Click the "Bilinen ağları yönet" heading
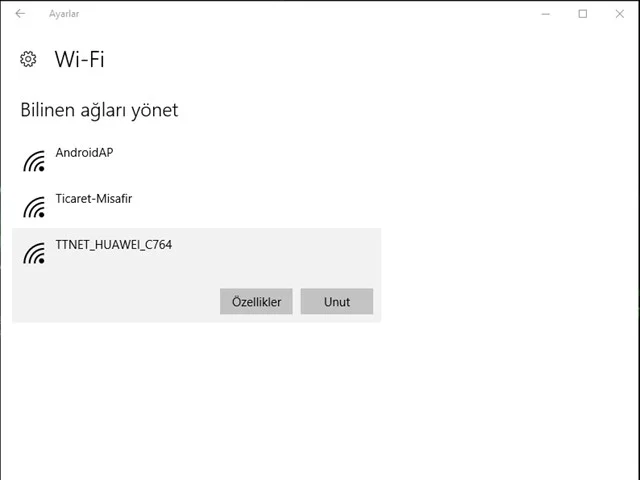Viewport: 640px width, 480px height. pos(99,110)
